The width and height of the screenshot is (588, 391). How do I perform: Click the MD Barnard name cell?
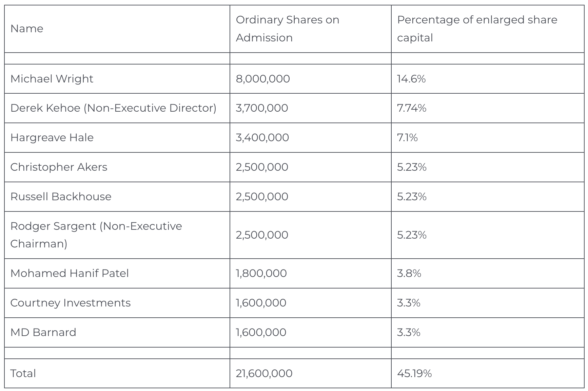(43, 332)
